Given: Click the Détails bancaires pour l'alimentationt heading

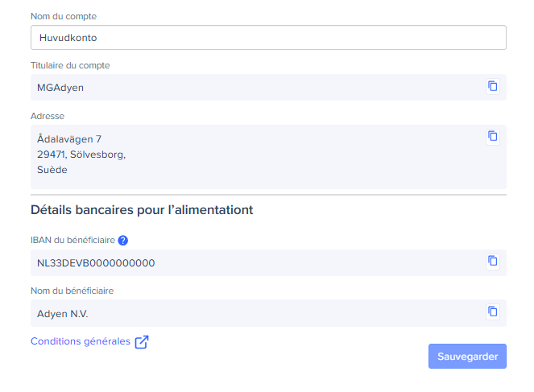Looking at the screenshot, I should coord(142,210).
